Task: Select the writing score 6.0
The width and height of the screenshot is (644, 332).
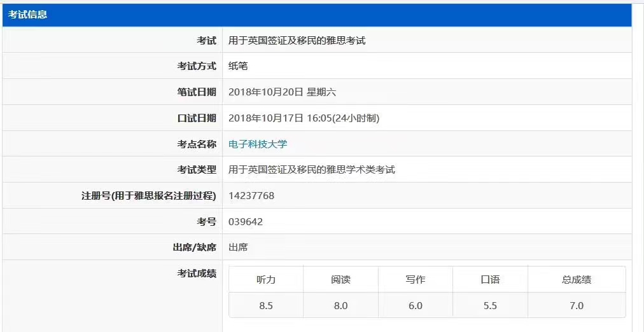Action: (x=416, y=306)
